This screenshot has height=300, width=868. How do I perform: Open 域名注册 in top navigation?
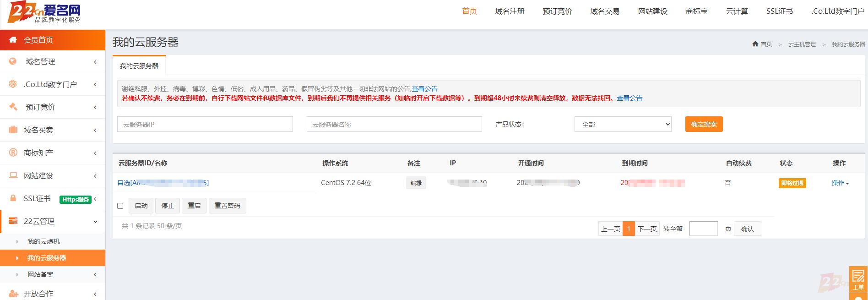[510, 11]
